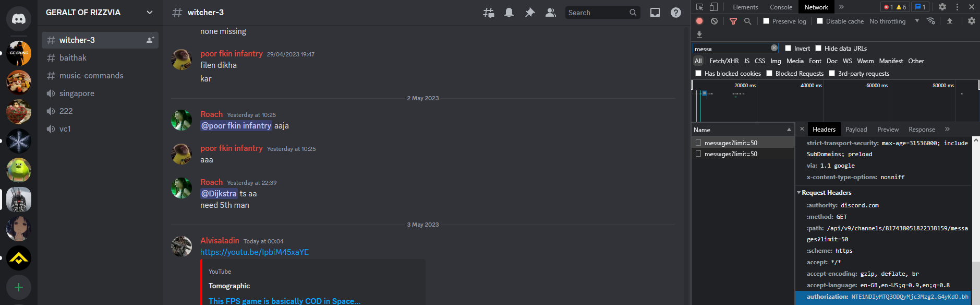
Task: Open Discord help
Action: (x=676, y=13)
